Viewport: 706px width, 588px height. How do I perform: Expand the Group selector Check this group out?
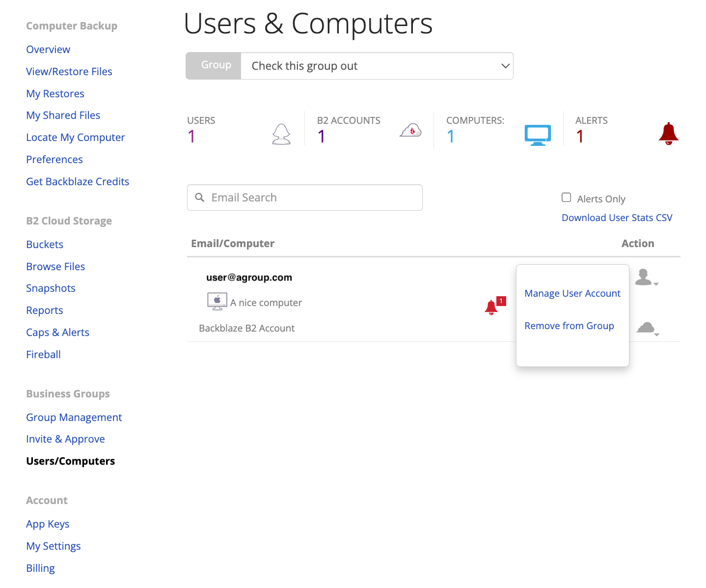tap(377, 66)
